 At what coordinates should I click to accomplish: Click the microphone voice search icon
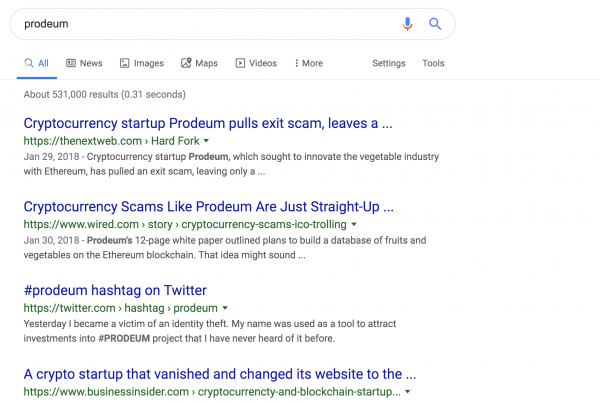[x=408, y=24]
